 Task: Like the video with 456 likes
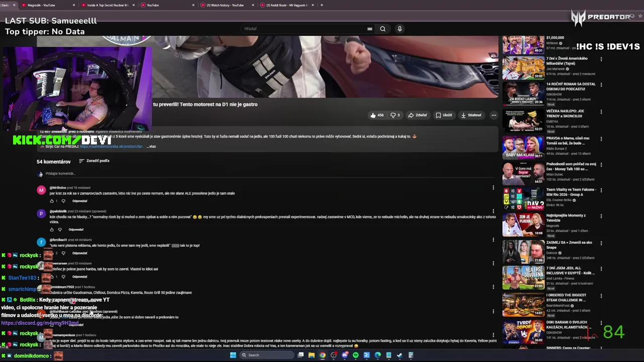(377, 115)
